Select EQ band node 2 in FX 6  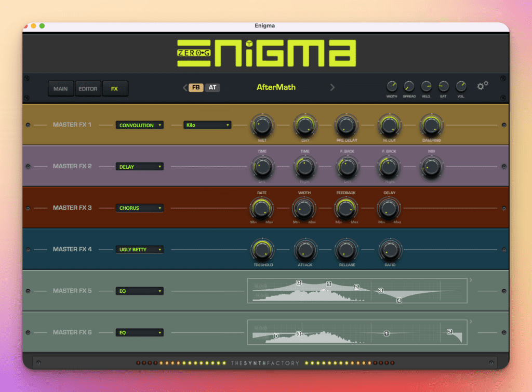tap(449, 332)
